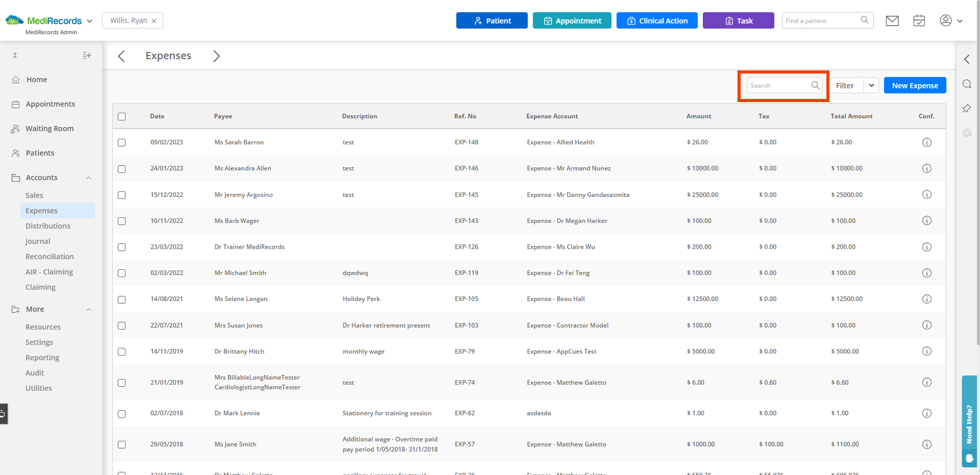Tick checkbox for Mr Jeremy Argosino expense
This screenshot has width=980, height=475.
(122, 195)
